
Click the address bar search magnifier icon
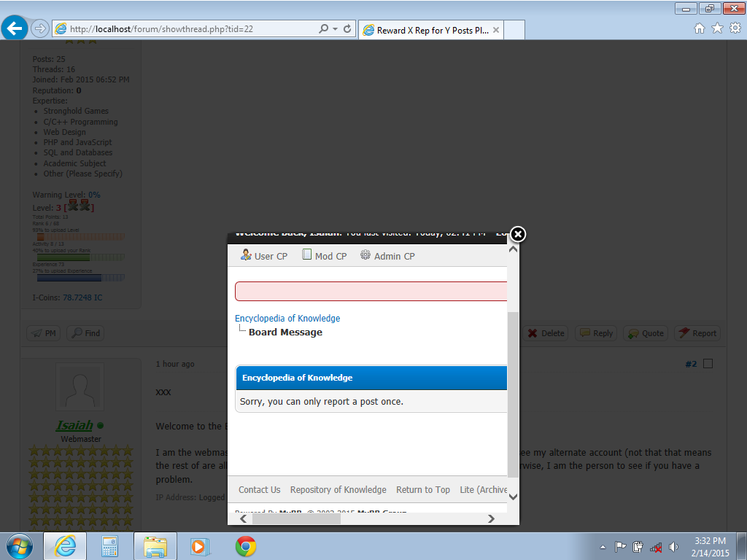click(x=323, y=28)
